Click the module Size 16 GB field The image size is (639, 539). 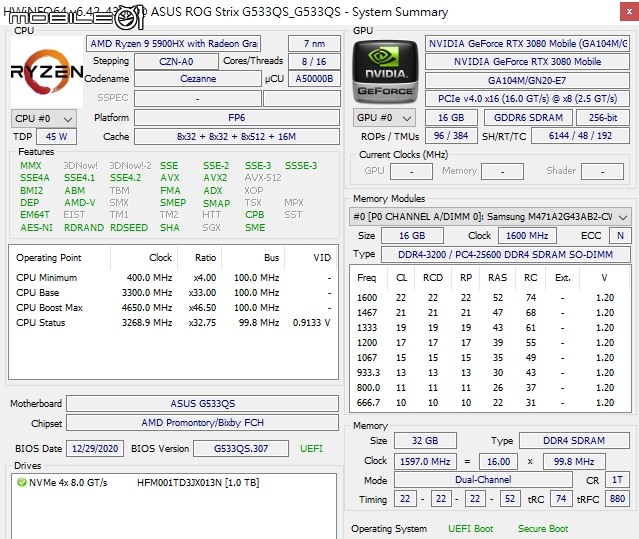click(x=412, y=235)
